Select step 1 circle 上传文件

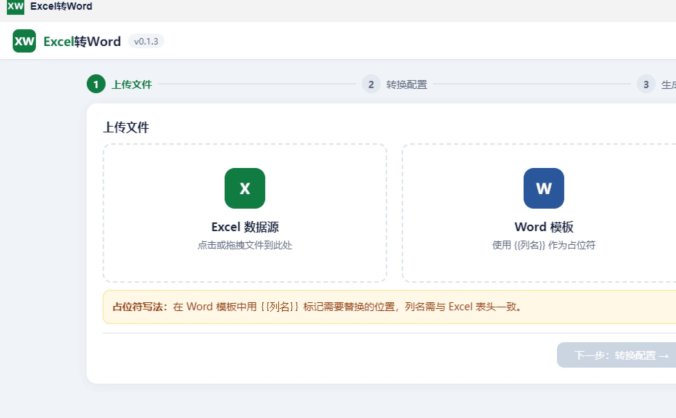tap(96, 84)
